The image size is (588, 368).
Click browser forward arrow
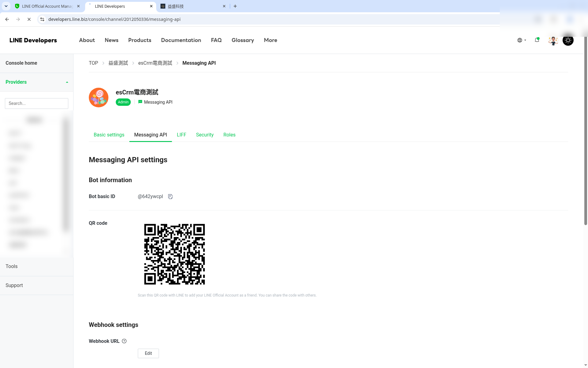pyautogui.click(x=18, y=19)
